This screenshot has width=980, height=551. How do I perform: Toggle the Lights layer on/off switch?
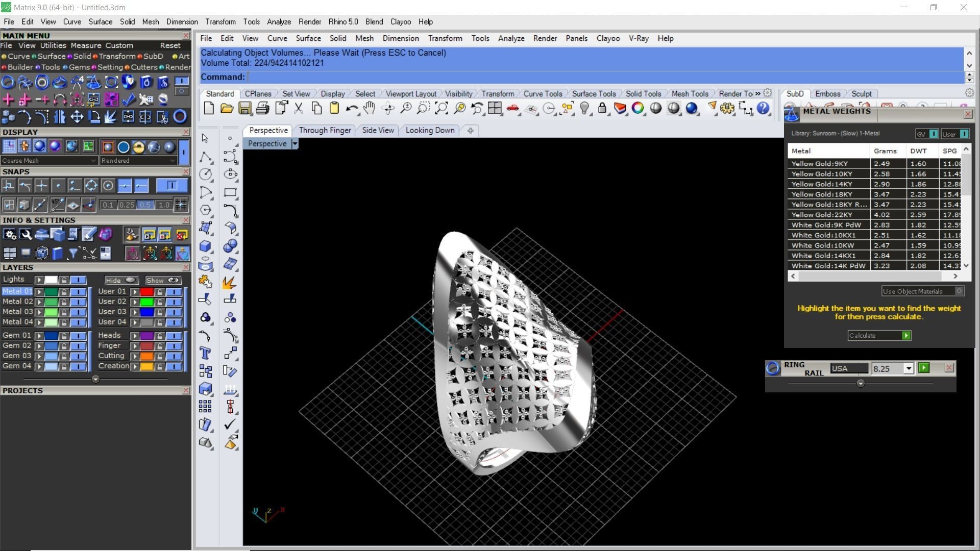click(78, 280)
